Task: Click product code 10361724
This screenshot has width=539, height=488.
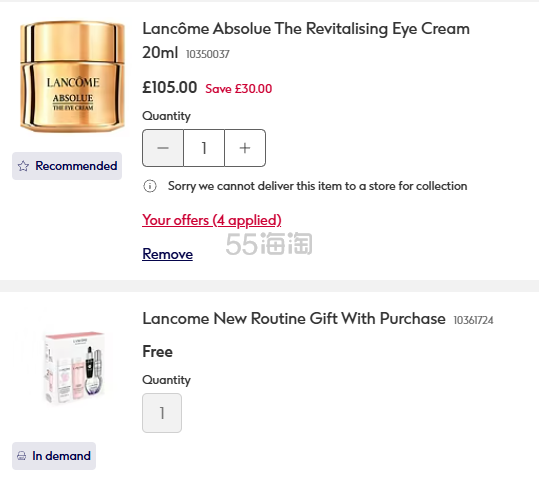Action: [473, 320]
